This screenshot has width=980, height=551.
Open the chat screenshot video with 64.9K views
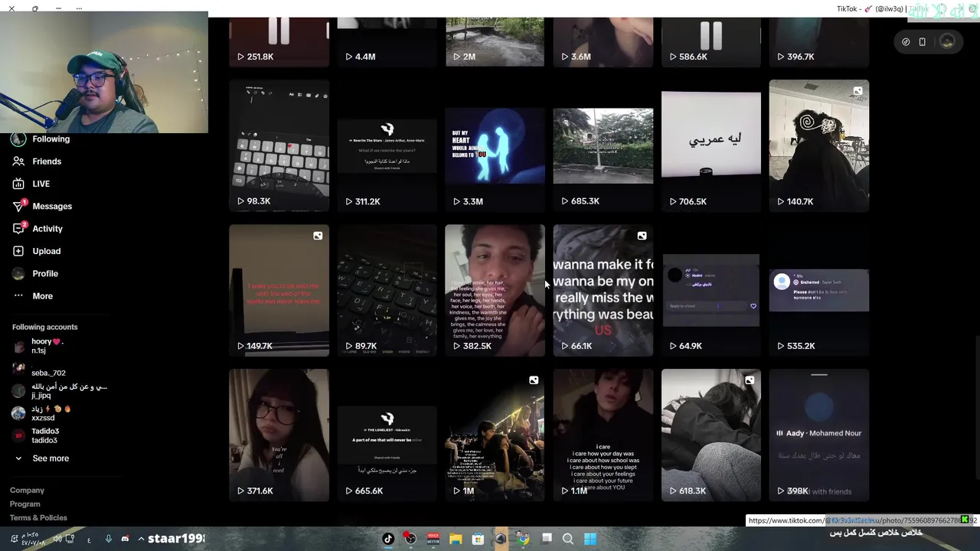[x=711, y=290]
